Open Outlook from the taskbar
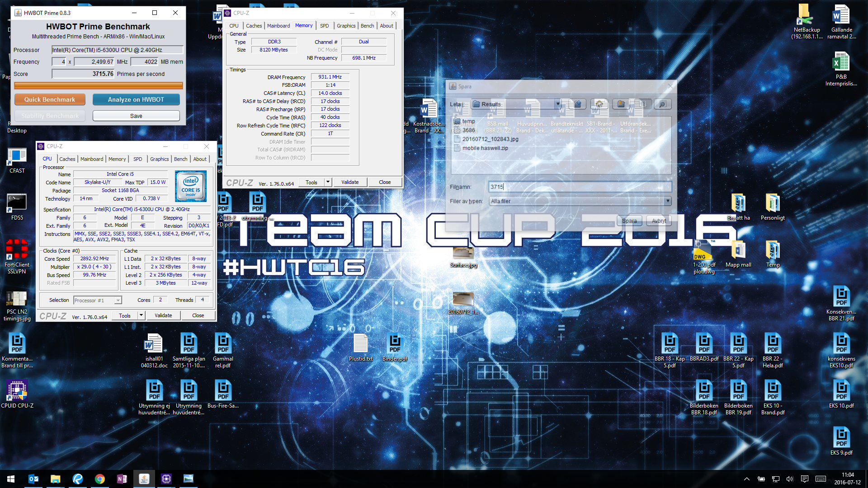The width and height of the screenshot is (868, 488). [33, 479]
